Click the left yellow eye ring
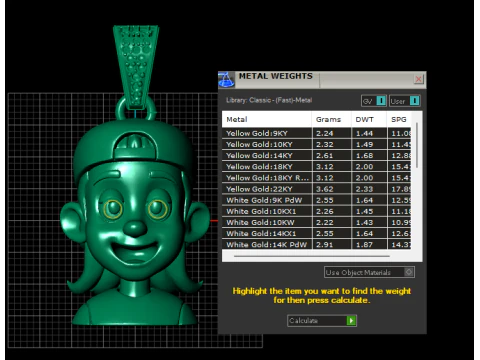Image resolution: width=480 pixels, height=360 pixels. tap(113, 209)
